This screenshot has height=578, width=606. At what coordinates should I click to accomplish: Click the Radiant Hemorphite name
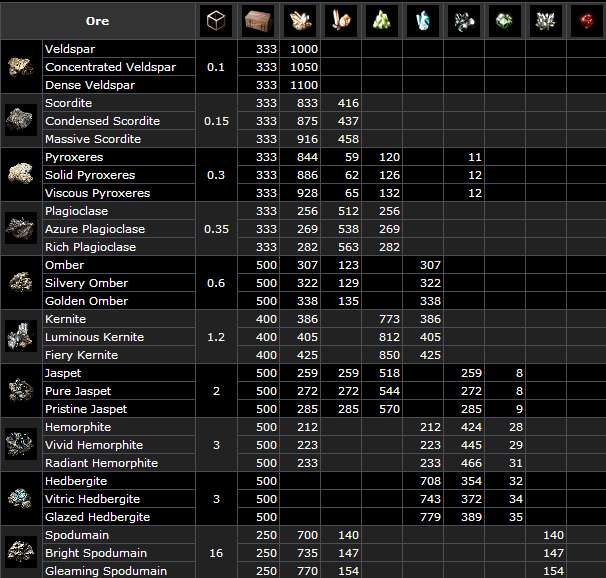101,463
